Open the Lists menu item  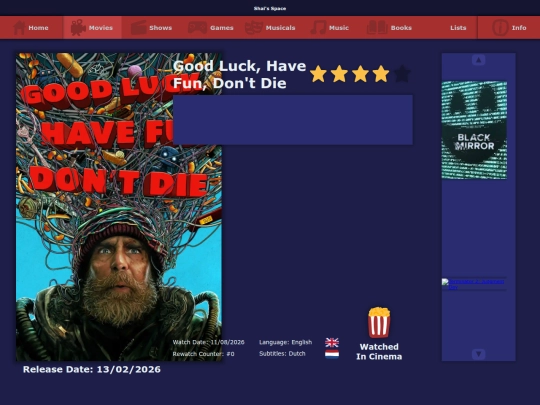pyautogui.click(x=458, y=28)
